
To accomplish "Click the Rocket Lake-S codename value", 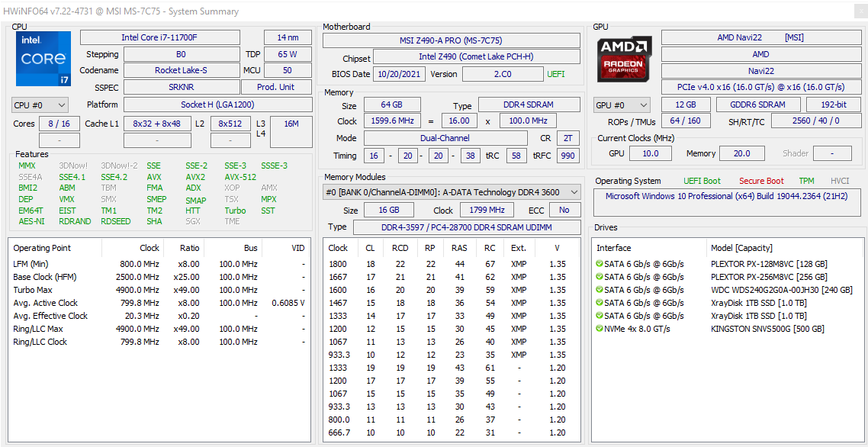I will coord(181,70).
